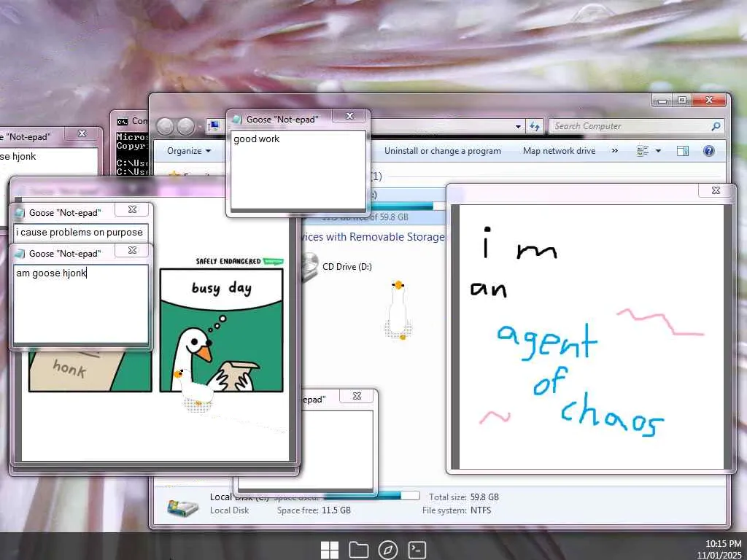747x560 pixels.
Task: Close the 'good work' Goose Not-epad
Action: pyautogui.click(x=350, y=116)
